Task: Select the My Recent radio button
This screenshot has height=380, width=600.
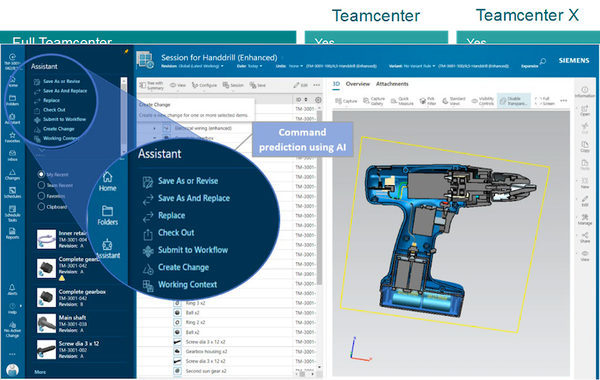Action: pos(41,175)
